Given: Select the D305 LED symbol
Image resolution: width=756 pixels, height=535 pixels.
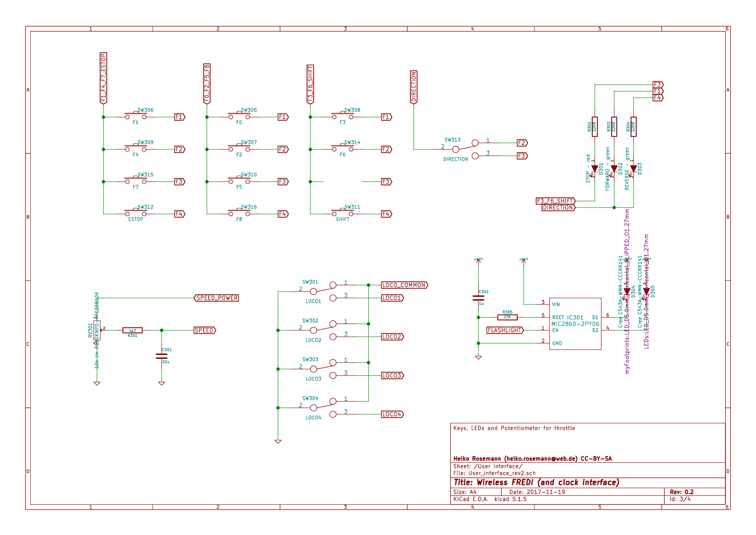Looking at the screenshot, I should coord(647,292).
